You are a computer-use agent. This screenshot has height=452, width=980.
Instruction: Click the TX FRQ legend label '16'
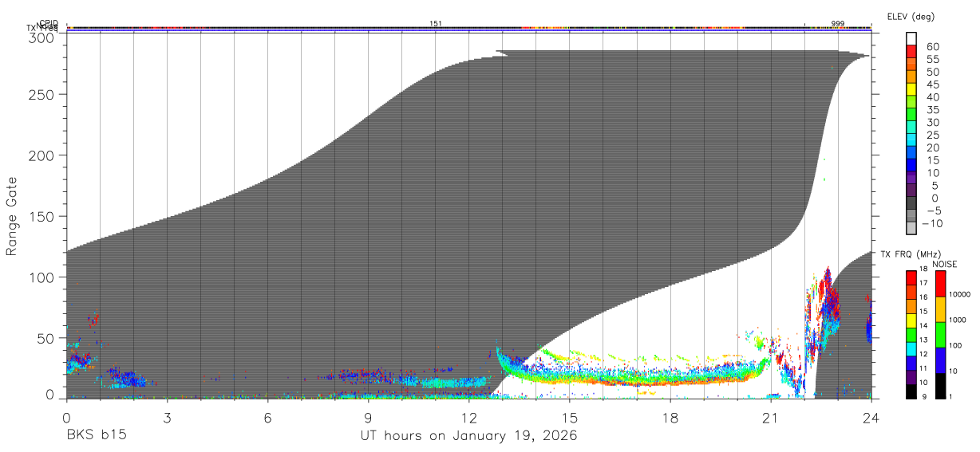(923, 297)
